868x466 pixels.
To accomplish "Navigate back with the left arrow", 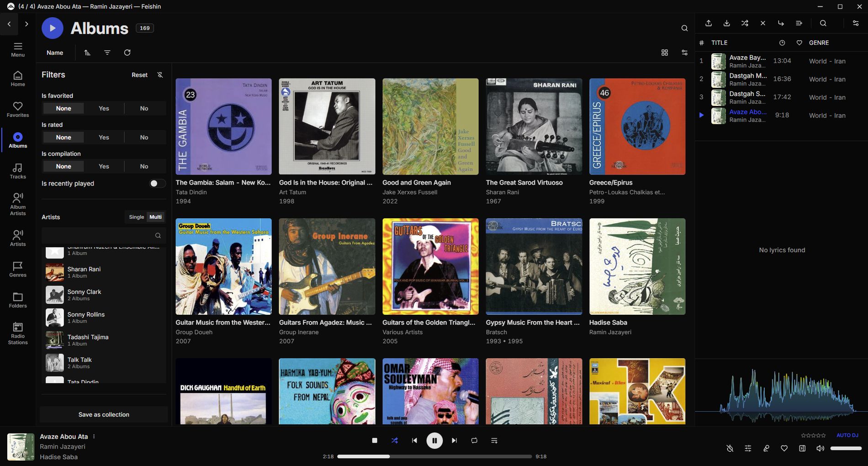I will [9, 24].
